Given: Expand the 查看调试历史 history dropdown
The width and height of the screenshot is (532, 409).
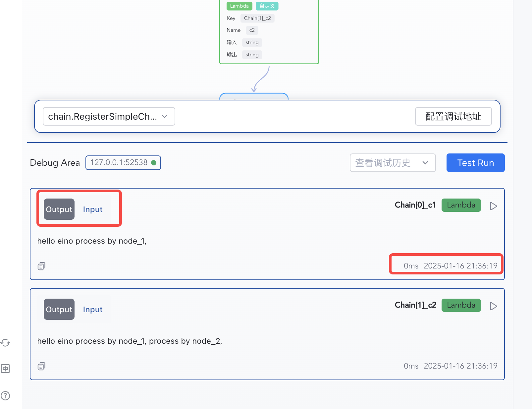Looking at the screenshot, I should 392,163.
